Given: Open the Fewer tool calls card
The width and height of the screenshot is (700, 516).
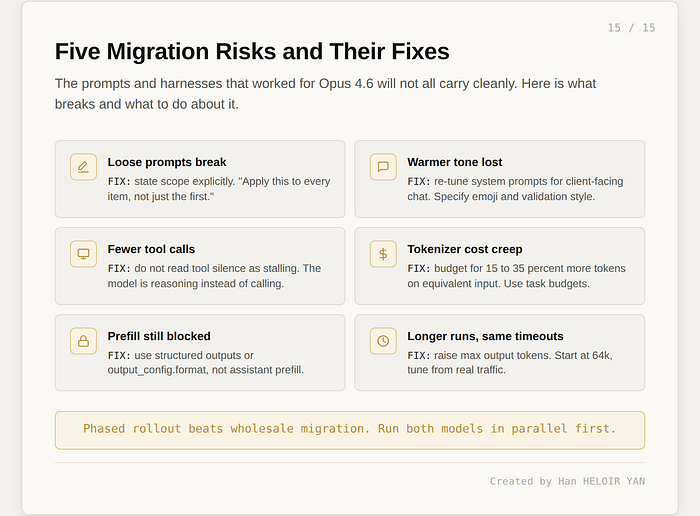Looking at the screenshot, I should click(x=200, y=266).
